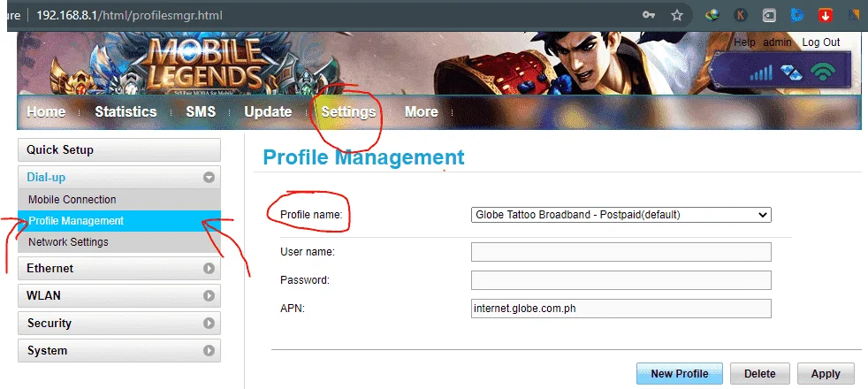
Task: Click the browser address bar URL
Action: 130,15
